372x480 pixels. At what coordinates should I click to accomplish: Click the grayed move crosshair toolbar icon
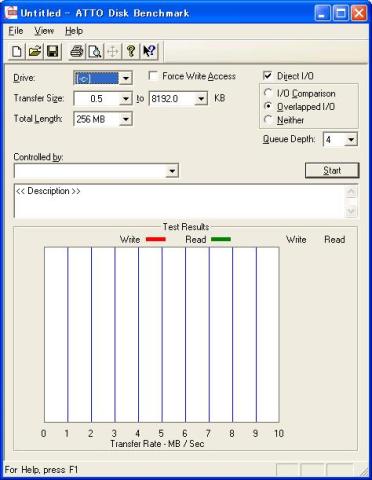point(113,52)
